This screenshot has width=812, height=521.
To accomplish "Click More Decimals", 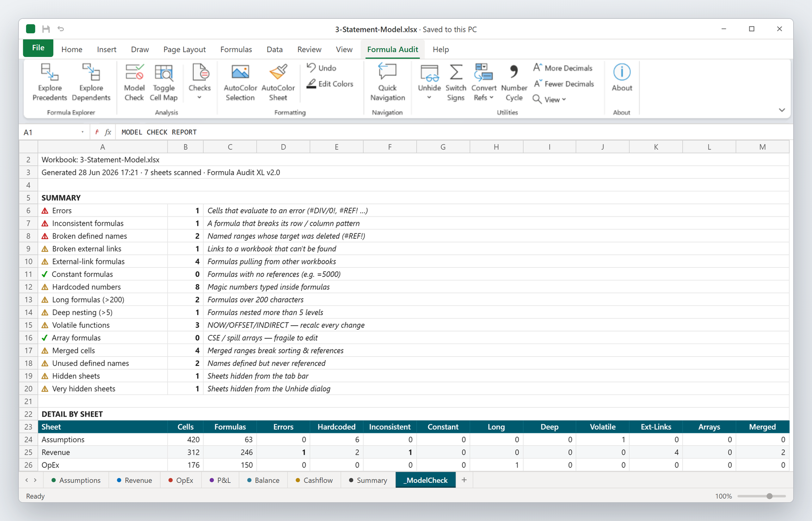I will [x=563, y=68].
